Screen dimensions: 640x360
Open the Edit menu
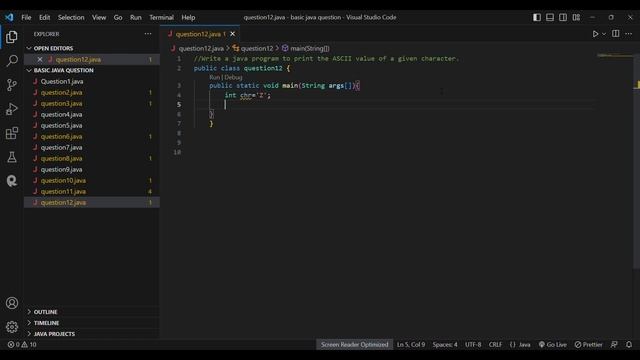(44, 17)
